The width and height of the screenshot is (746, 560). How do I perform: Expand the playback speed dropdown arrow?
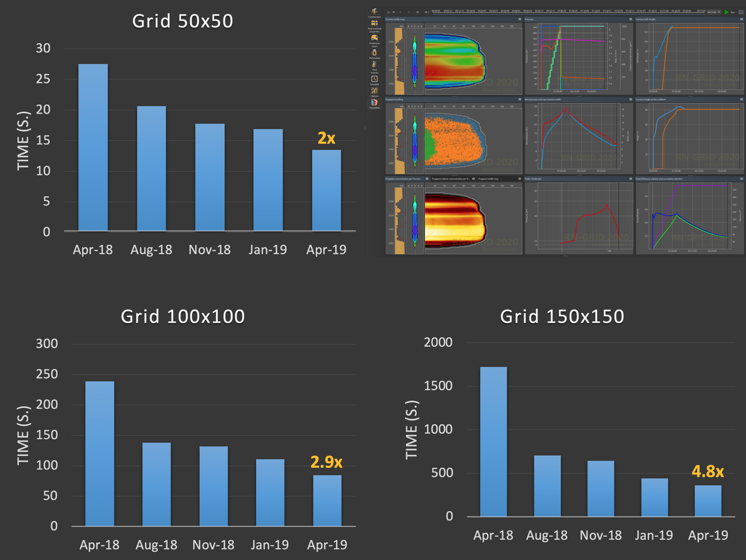pyautogui.click(x=394, y=12)
